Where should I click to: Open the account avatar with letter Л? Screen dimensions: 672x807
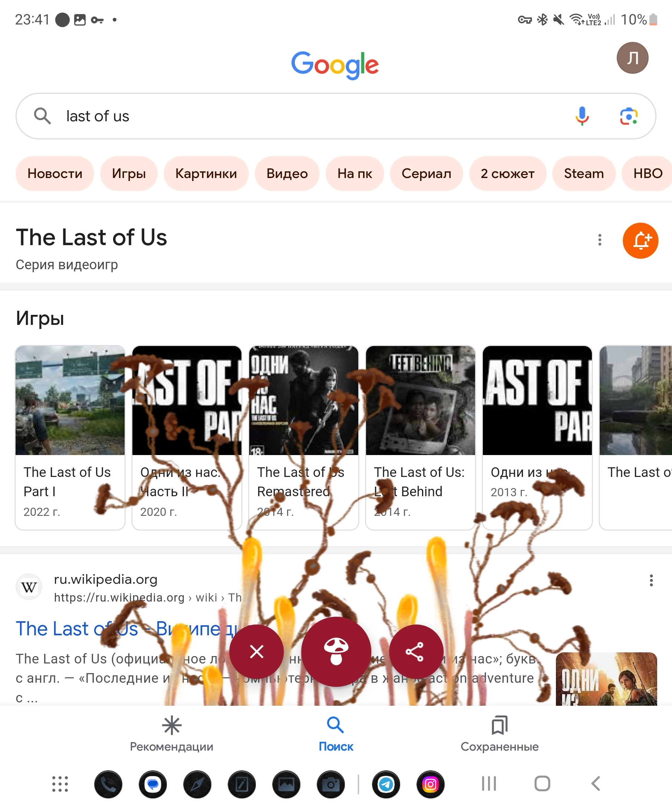pyautogui.click(x=632, y=57)
